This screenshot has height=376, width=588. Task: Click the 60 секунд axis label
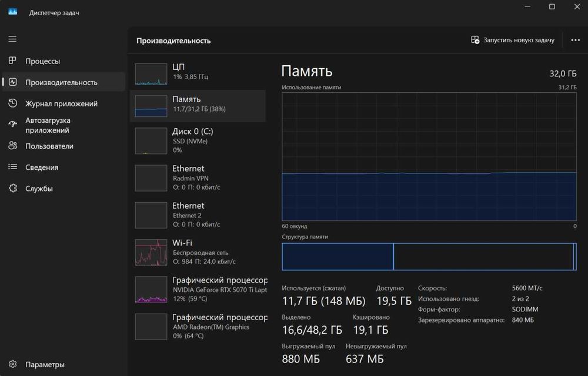295,226
